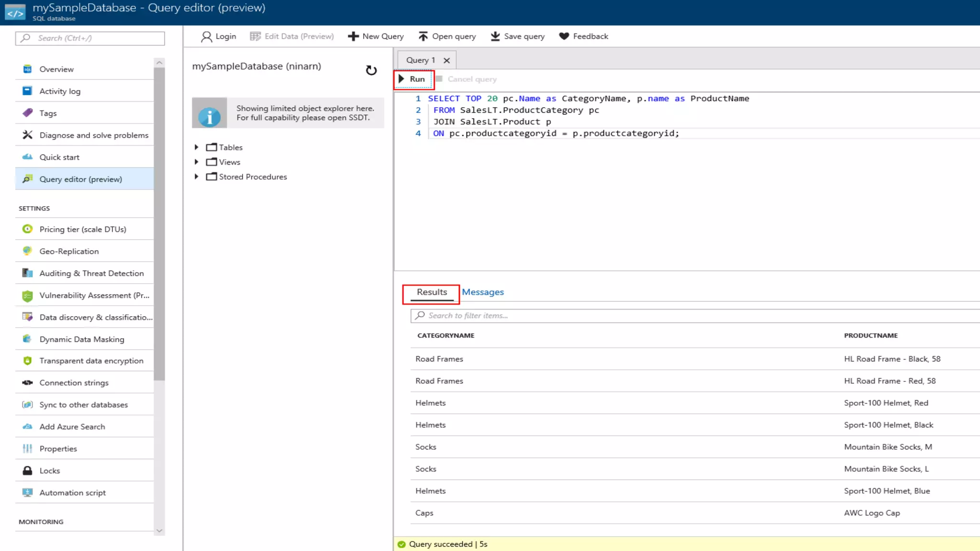Image resolution: width=980 pixels, height=551 pixels.
Task: Click the Tags icon
Action: [27, 113]
